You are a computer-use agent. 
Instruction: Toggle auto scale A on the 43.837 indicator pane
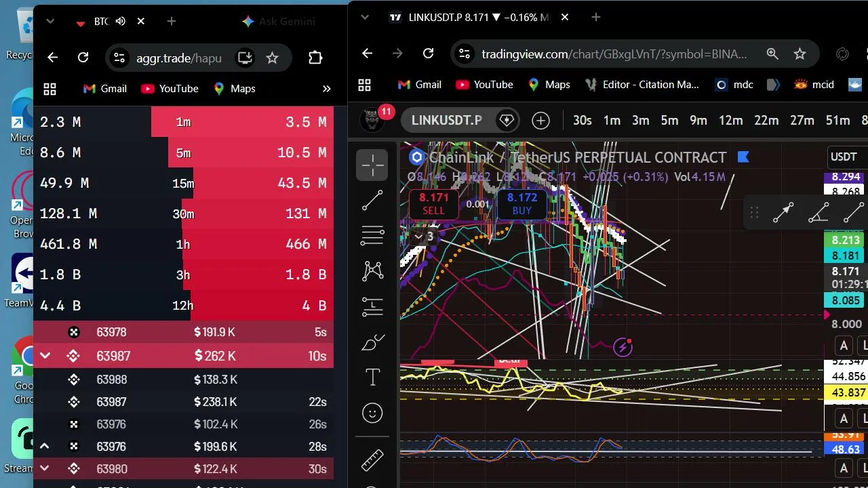(x=844, y=418)
